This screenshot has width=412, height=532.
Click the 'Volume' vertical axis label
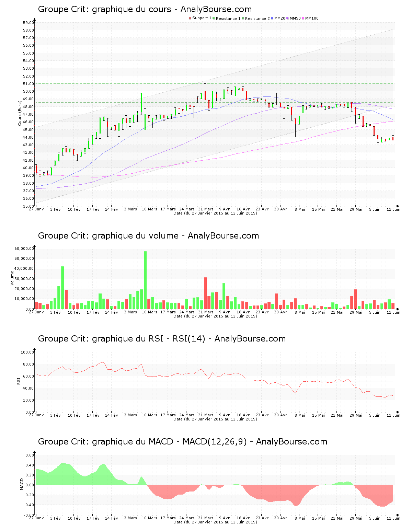coord(12,278)
